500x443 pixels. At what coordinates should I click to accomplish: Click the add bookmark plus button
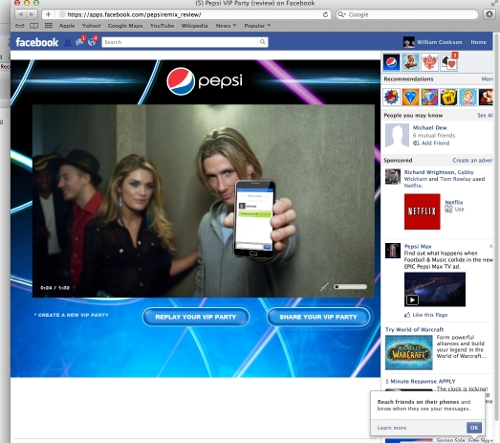pyautogui.click(x=48, y=14)
